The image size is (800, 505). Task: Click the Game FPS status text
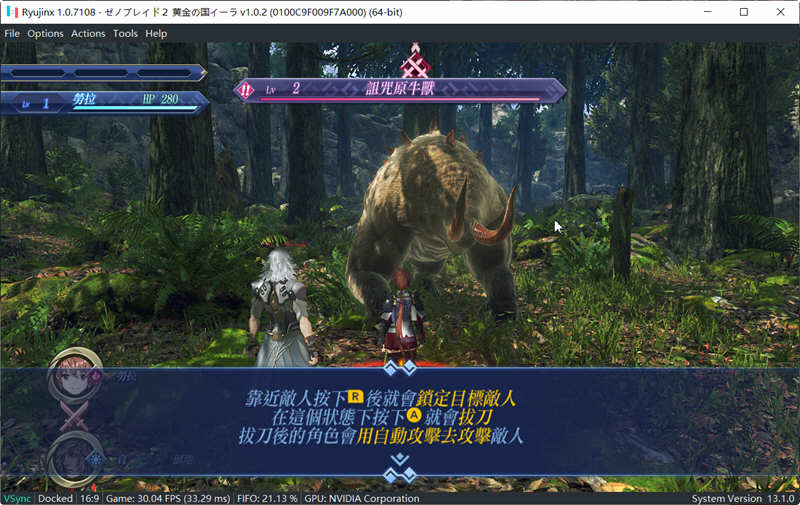pyautogui.click(x=168, y=498)
